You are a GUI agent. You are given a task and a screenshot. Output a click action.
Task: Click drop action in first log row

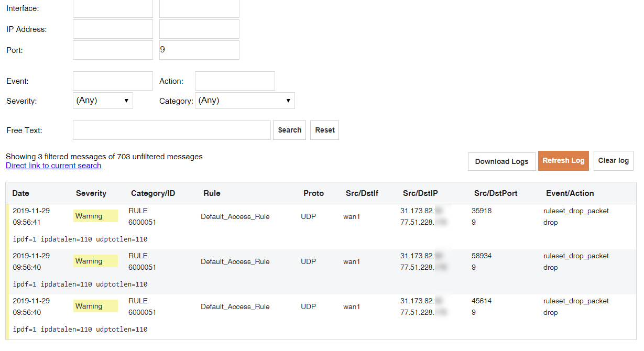(x=550, y=223)
